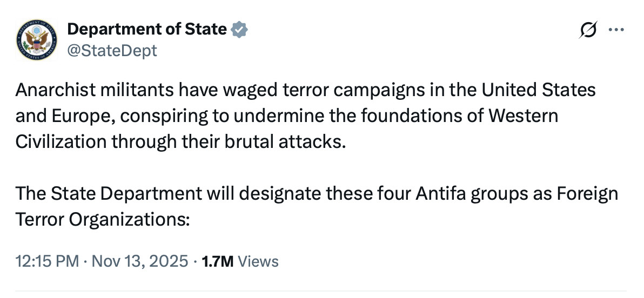Click the word "Civilization" in tweet text
Viewport: 644px width, 298px height.
tap(61, 142)
